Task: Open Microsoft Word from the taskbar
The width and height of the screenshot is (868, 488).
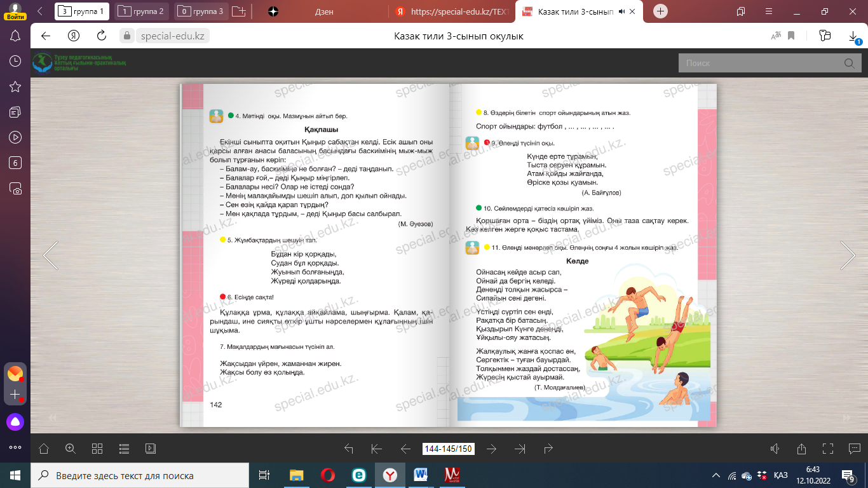Action: tap(421, 475)
